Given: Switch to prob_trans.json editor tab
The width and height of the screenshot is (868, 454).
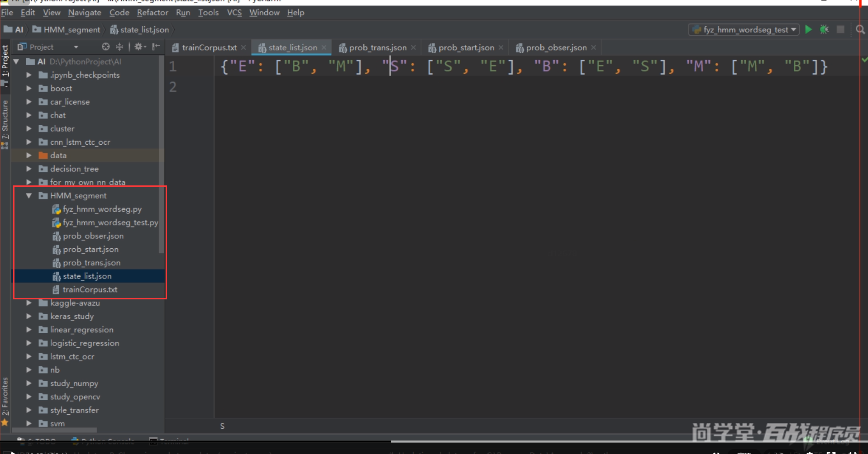Looking at the screenshot, I should pyautogui.click(x=377, y=47).
